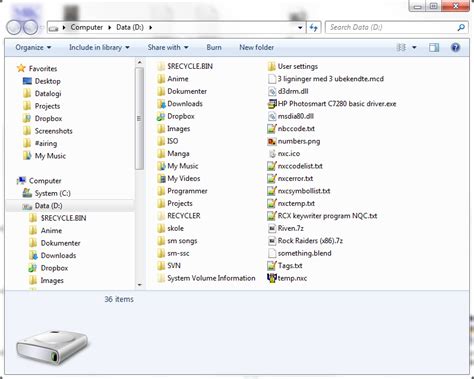Click the Back navigation arrow button
This screenshot has width=474, height=379.
coord(14,27)
